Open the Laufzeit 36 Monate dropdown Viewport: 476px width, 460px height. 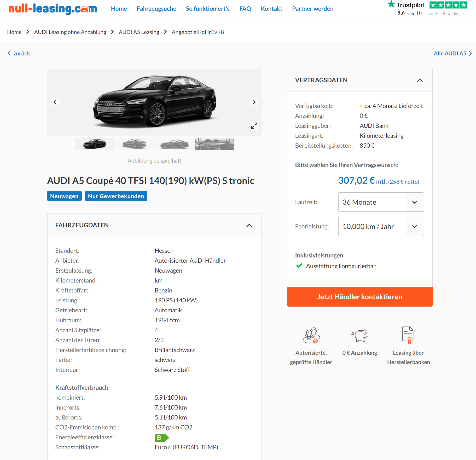point(381,202)
